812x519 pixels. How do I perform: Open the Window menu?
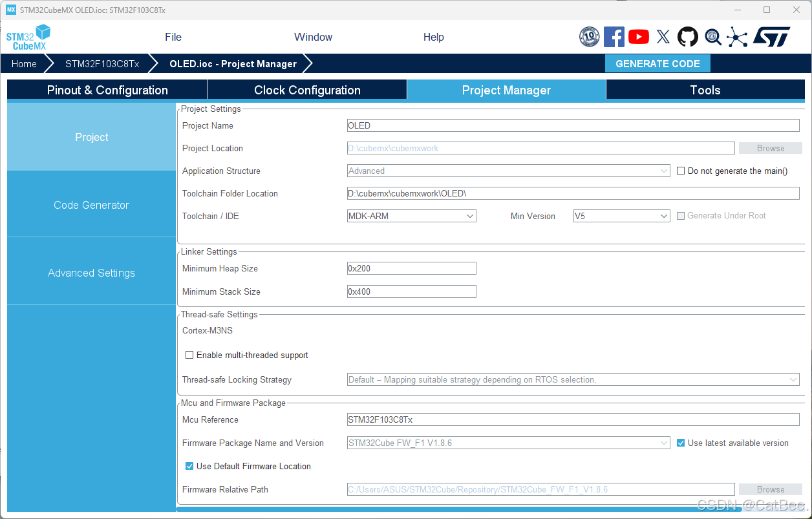314,37
